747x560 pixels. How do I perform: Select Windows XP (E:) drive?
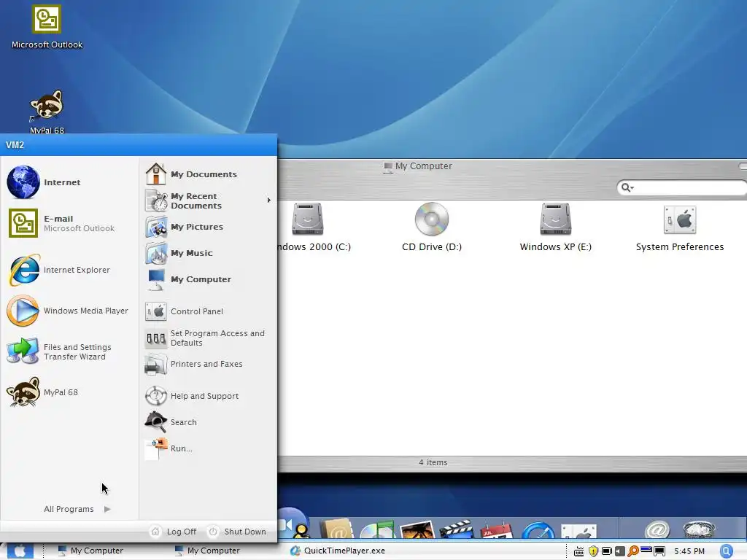[555, 227]
